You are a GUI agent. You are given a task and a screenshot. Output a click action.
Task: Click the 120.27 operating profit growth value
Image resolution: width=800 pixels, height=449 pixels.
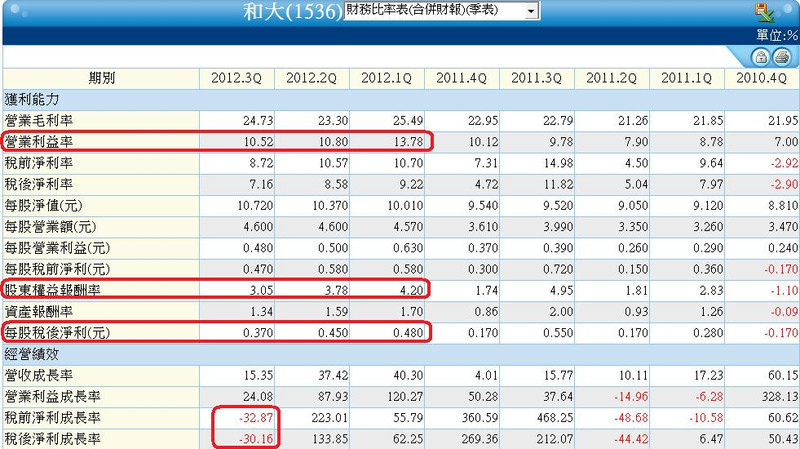[x=405, y=396]
